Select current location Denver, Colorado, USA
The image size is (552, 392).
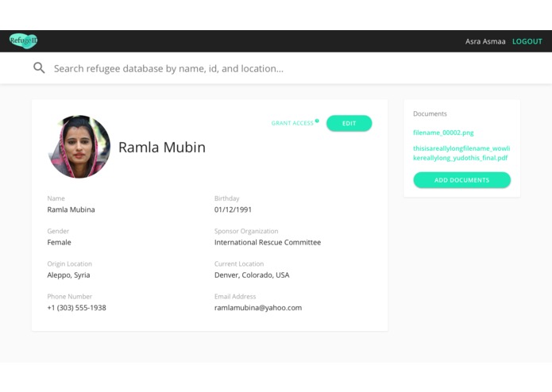(252, 275)
